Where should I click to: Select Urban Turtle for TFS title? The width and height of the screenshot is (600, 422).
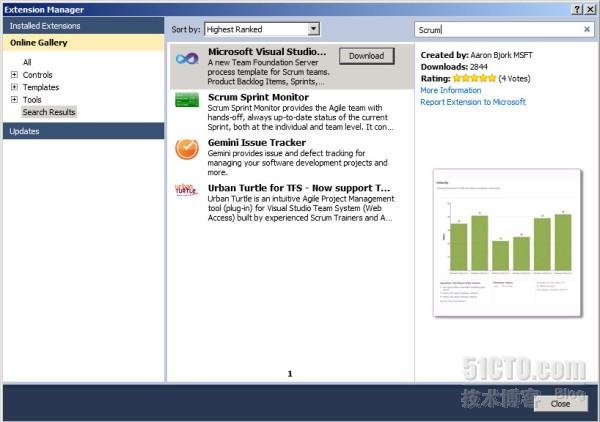[x=299, y=188]
